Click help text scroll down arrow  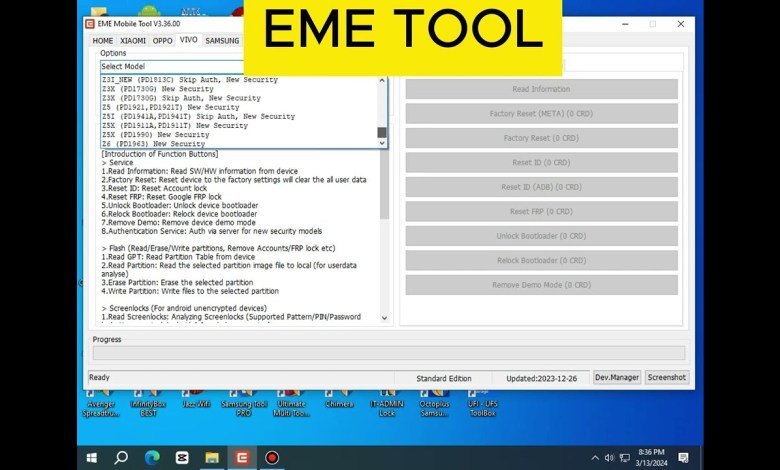tap(384, 318)
